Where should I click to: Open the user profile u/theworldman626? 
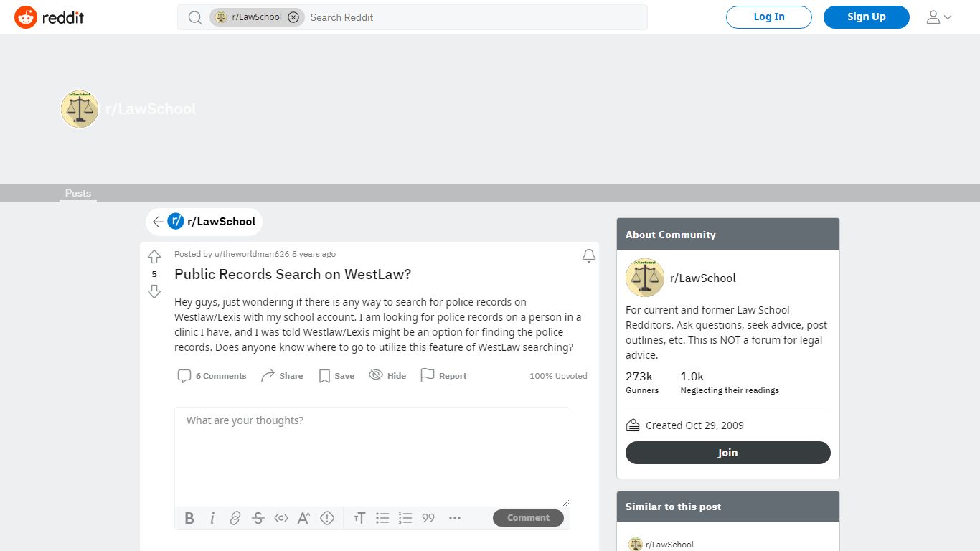click(252, 254)
